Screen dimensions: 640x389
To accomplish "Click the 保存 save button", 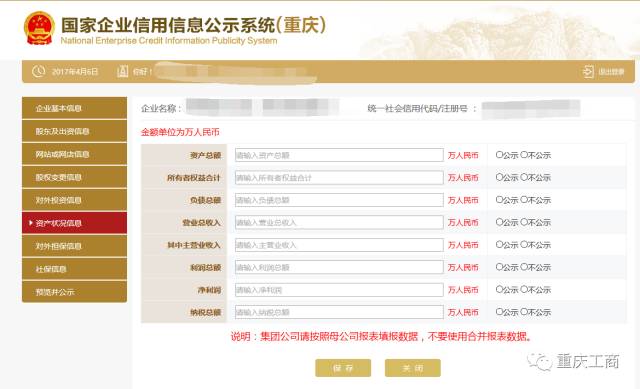I will [343, 368].
